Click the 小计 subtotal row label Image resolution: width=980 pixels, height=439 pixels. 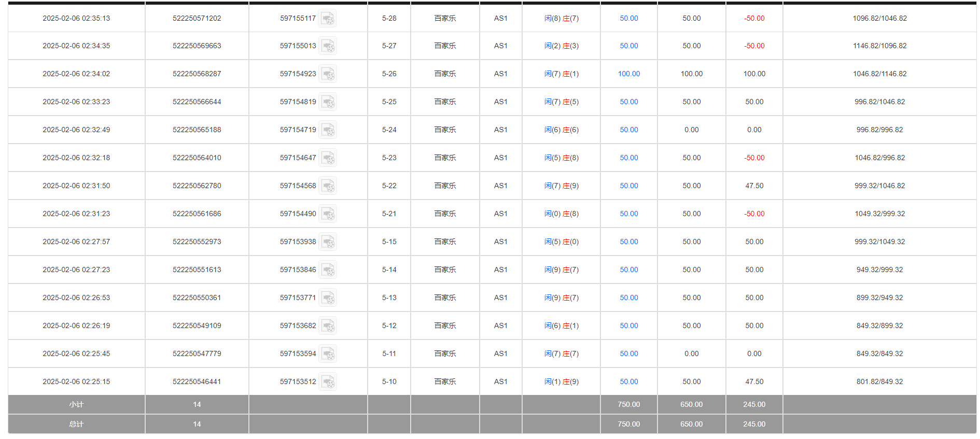(76, 404)
